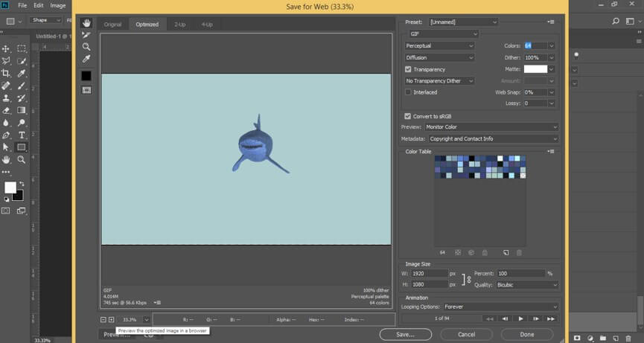Open the Preview Monitor Color dropdown

491,127
